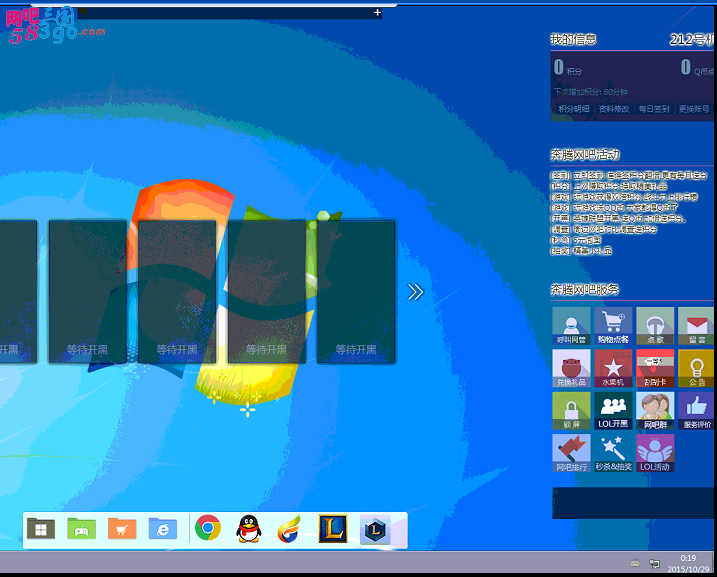Click the 锁屏 padlock lock-screen tile

coord(571,411)
